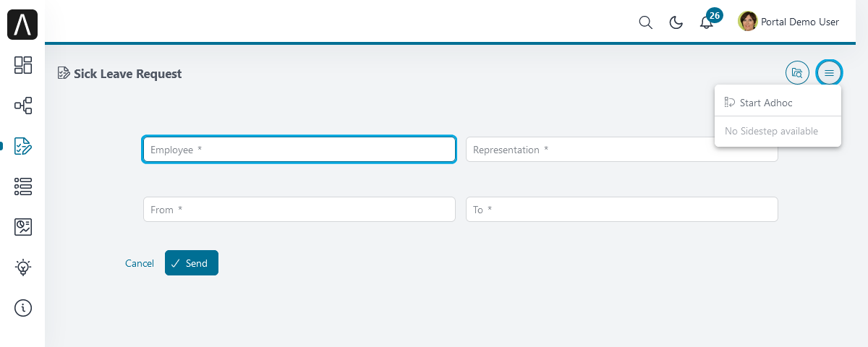Open the info icon in sidebar
This screenshot has height=347, width=868.
23,308
